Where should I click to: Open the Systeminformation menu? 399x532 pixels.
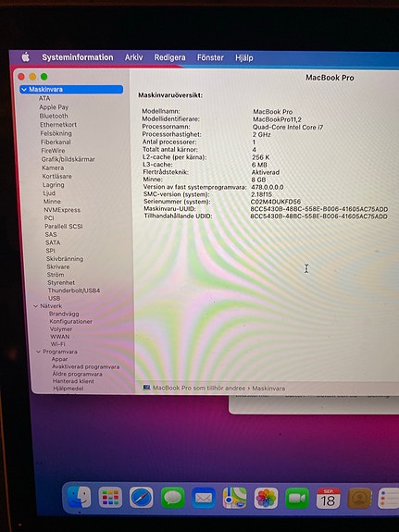click(x=78, y=57)
